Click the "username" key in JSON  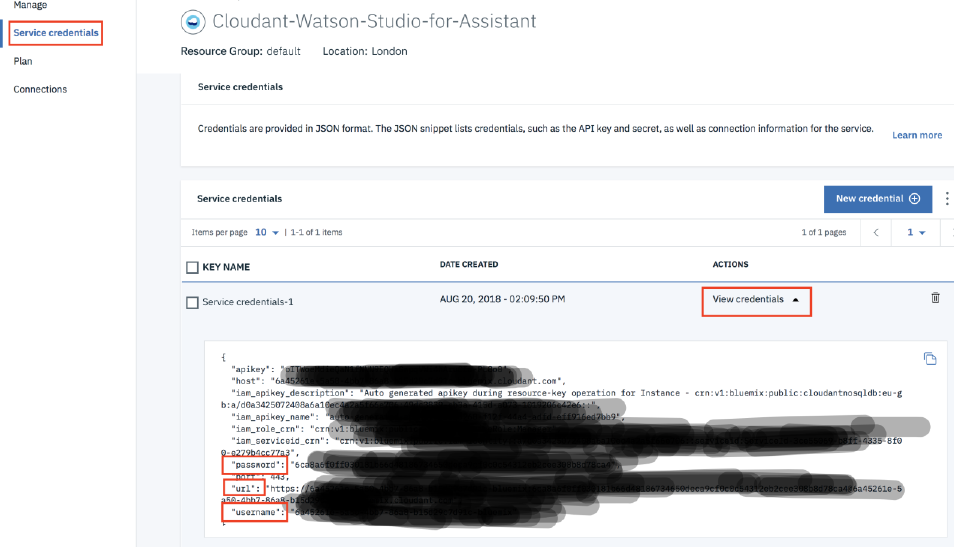tap(257, 512)
